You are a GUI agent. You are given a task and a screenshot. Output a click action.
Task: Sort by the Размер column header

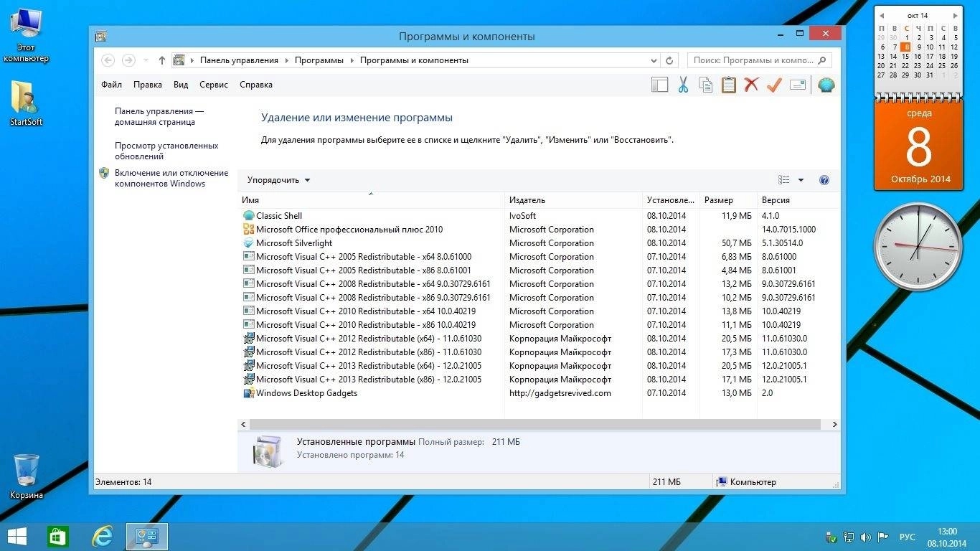coord(727,200)
